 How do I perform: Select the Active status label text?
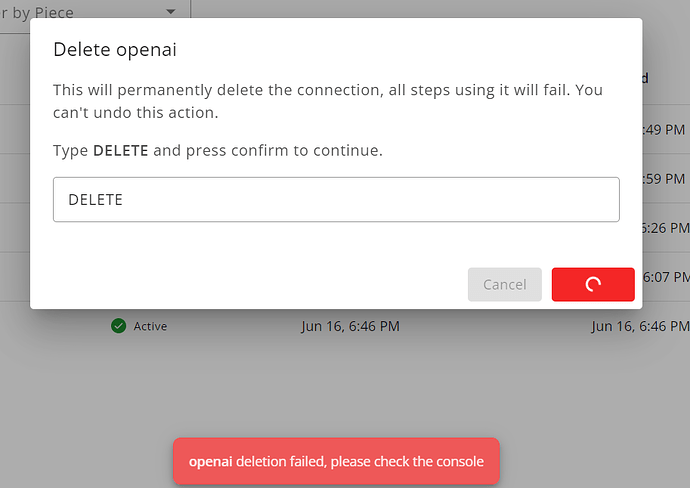click(150, 326)
